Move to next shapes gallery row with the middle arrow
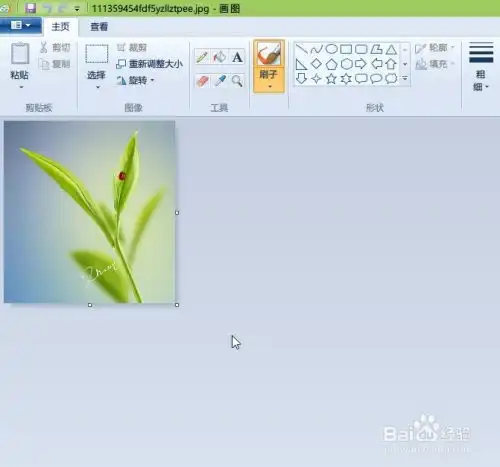 pyautogui.click(x=405, y=64)
